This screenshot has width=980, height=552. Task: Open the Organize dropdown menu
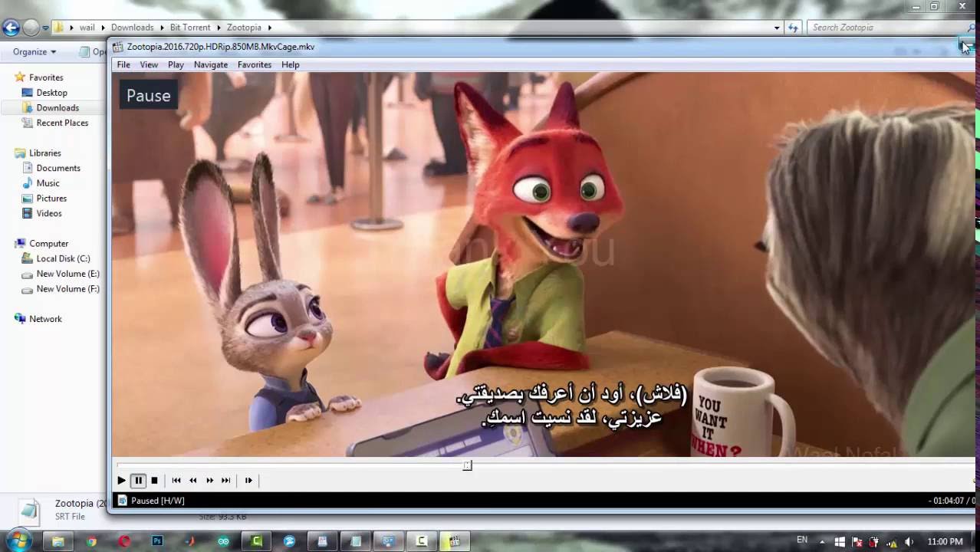pos(35,52)
